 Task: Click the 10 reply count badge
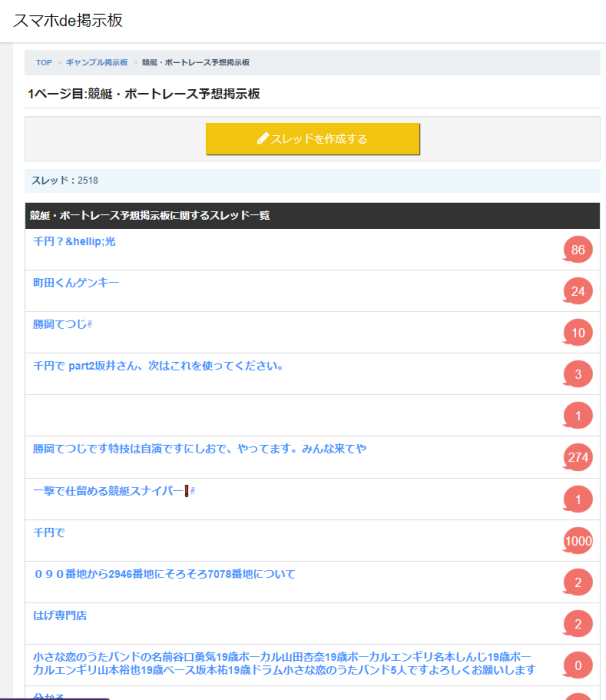point(578,333)
